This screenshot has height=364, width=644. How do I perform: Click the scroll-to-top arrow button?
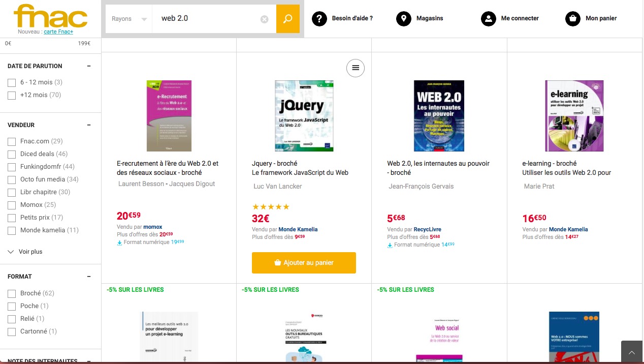632,352
